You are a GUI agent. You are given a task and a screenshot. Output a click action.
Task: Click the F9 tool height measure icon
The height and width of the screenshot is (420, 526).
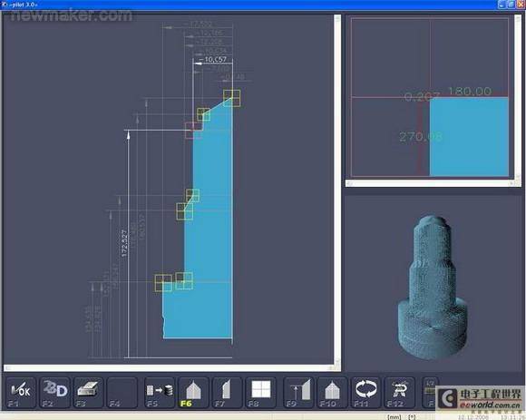[x=298, y=392]
